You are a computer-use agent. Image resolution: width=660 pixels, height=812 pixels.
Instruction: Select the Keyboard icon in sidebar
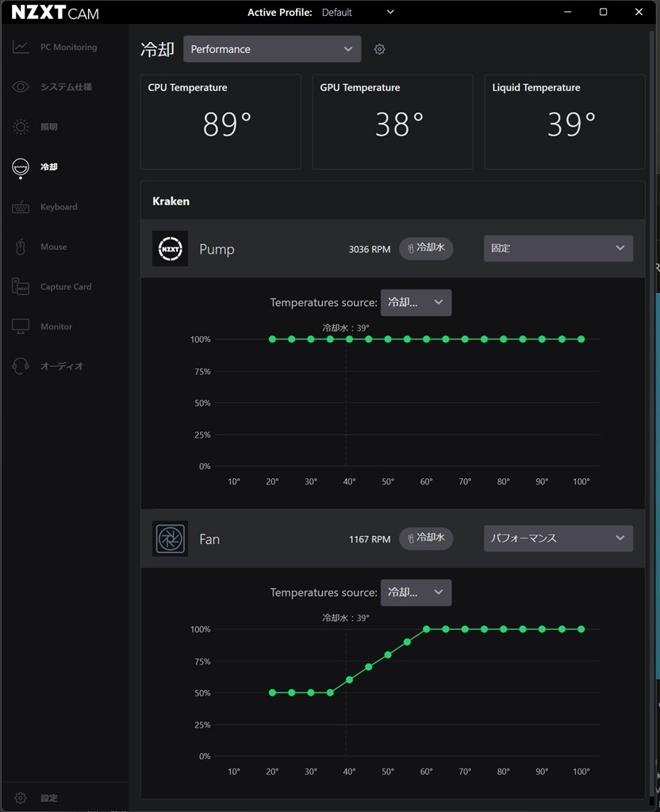21,207
